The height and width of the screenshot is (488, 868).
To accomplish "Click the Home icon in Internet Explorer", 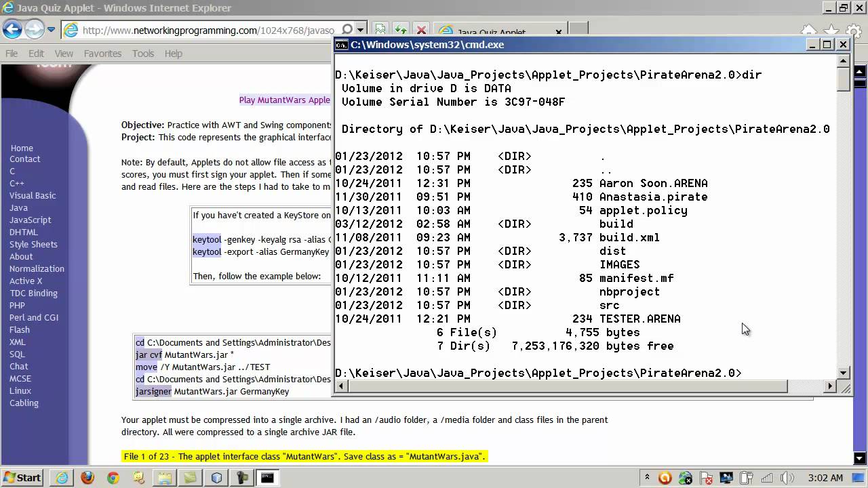I will click(808, 30).
